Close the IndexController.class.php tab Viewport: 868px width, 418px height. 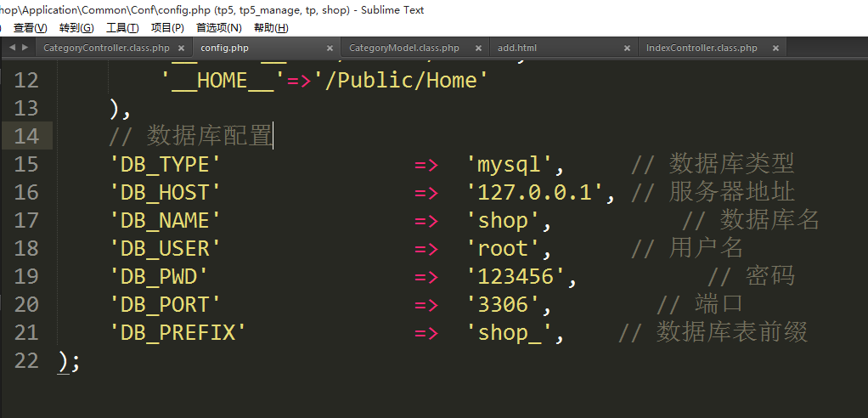point(775,48)
